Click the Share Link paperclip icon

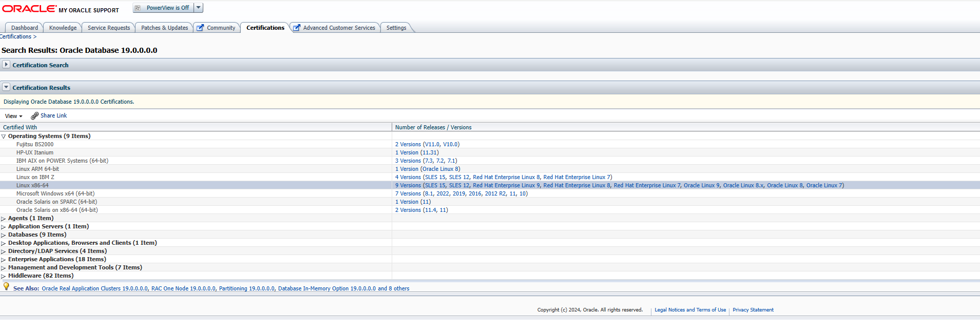pyautogui.click(x=35, y=116)
